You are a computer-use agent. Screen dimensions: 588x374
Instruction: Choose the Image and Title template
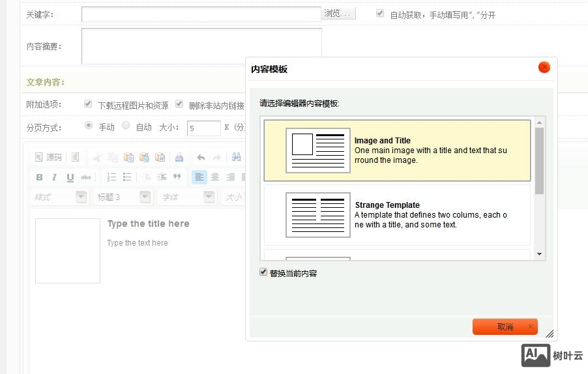[397, 151]
